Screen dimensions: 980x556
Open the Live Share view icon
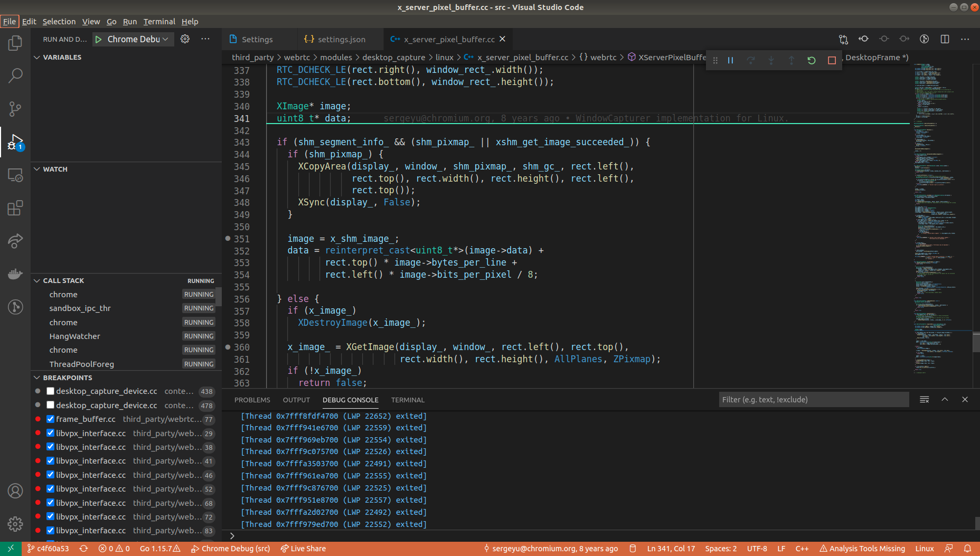click(15, 241)
